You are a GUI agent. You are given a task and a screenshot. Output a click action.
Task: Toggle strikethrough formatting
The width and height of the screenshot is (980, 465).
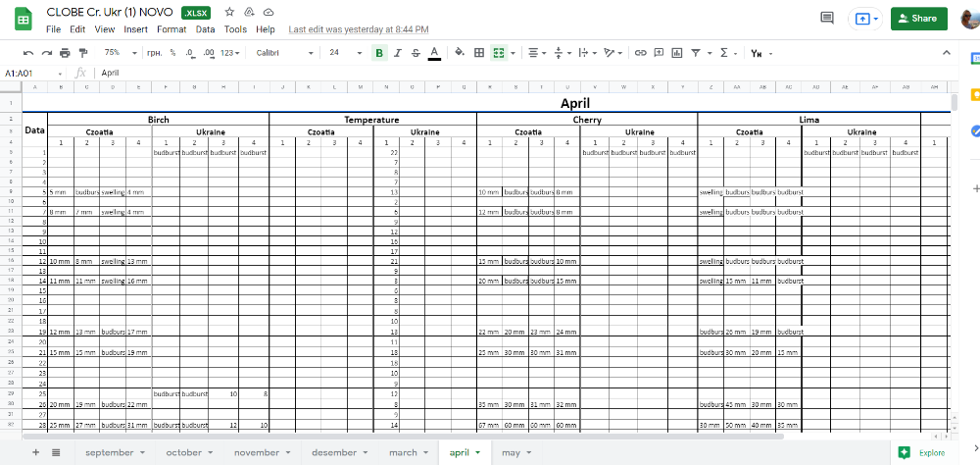416,53
